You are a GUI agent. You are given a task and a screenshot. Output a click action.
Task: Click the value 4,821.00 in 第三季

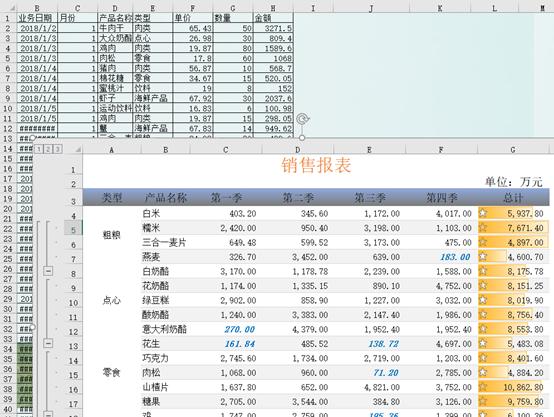tap(382, 387)
